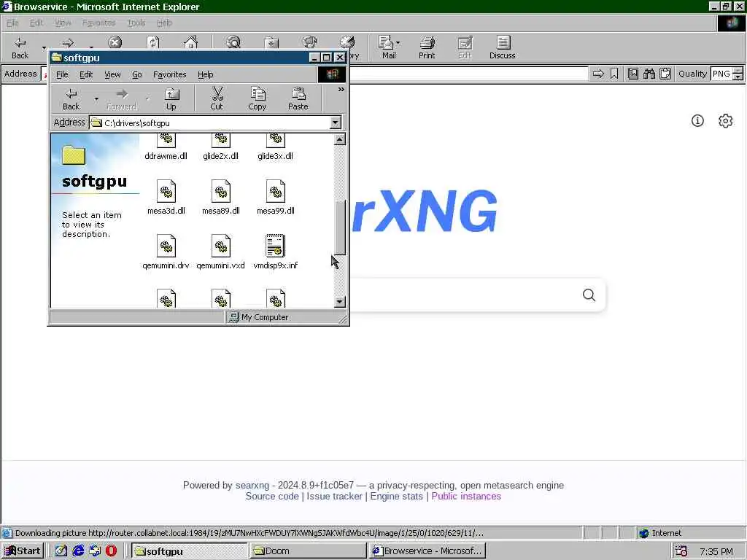Screen dimensions: 747x560
Task: Go Home via Internet Explorer toolbar icon
Action: [x=190, y=43]
